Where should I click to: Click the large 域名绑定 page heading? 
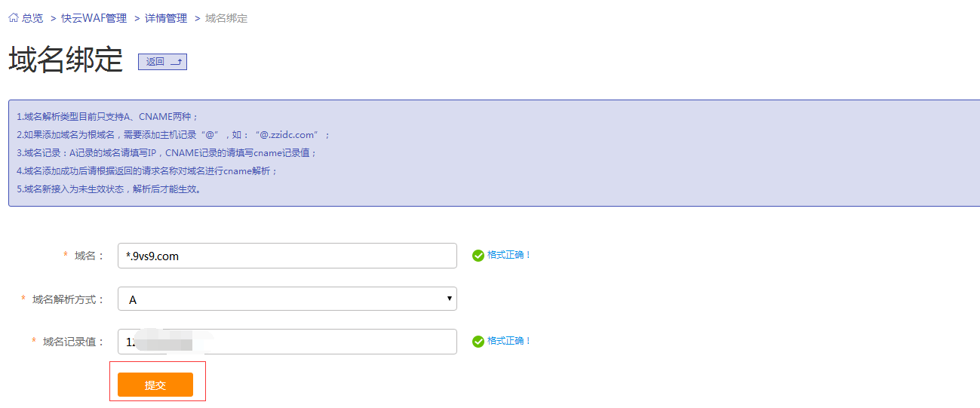point(66,60)
